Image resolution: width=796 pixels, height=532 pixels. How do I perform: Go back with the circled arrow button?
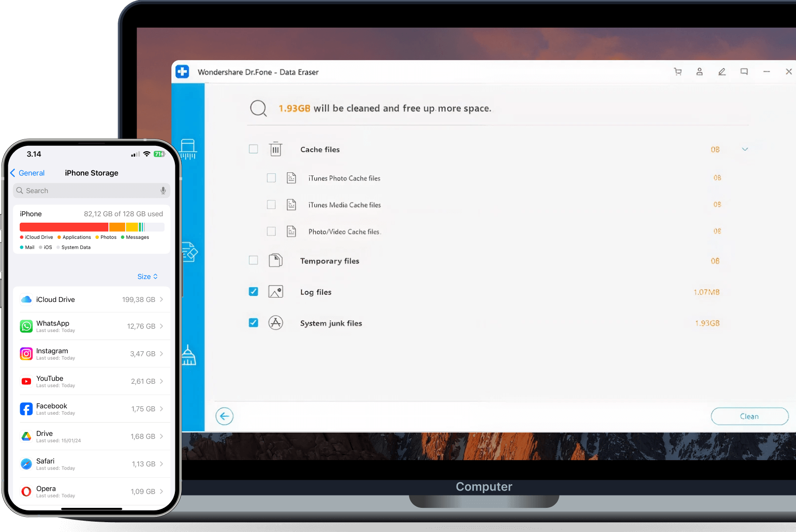[x=224, y=416]
